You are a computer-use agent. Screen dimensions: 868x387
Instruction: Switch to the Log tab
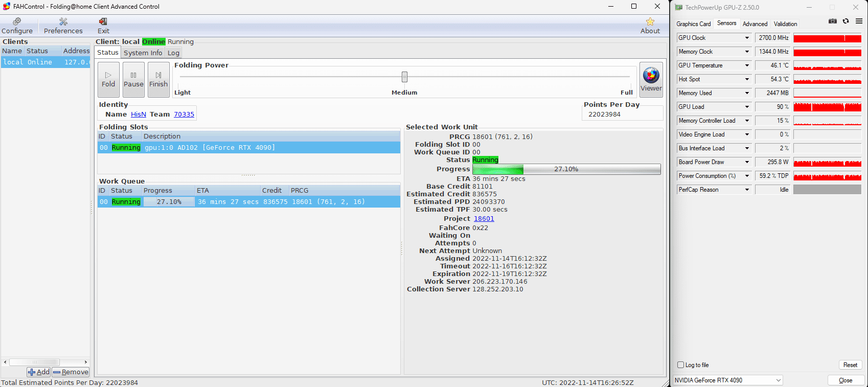point(174,53)
